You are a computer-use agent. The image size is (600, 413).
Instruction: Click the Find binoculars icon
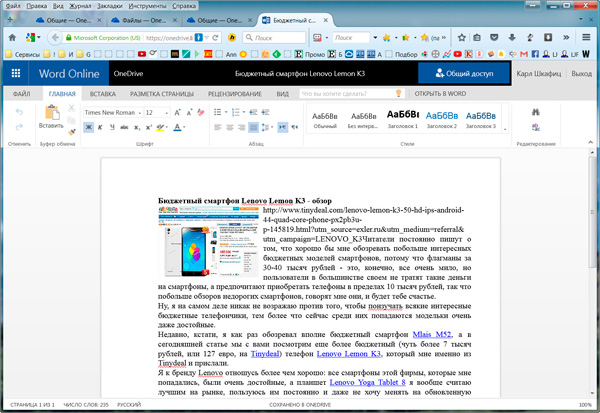coord(535,112)
